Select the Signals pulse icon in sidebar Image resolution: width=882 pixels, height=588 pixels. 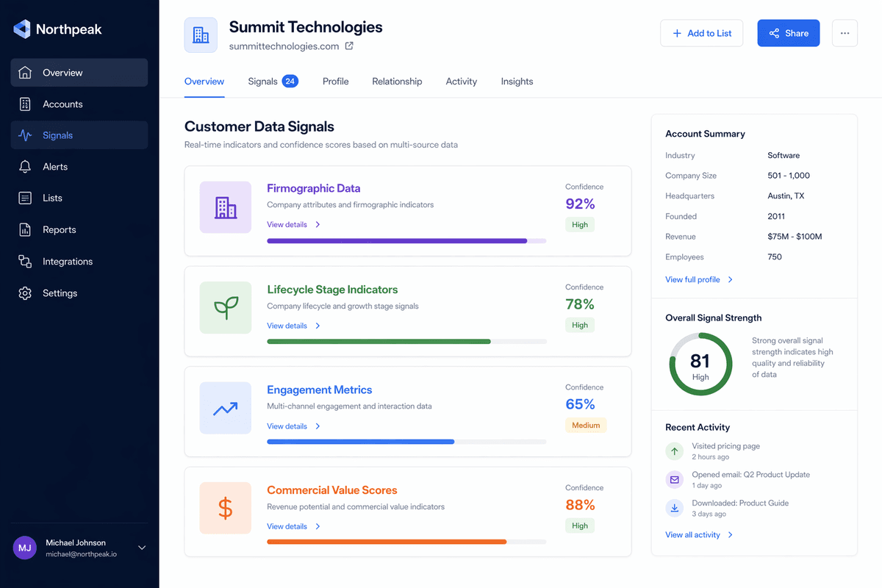pyautogui.click(x=25, y=135)
